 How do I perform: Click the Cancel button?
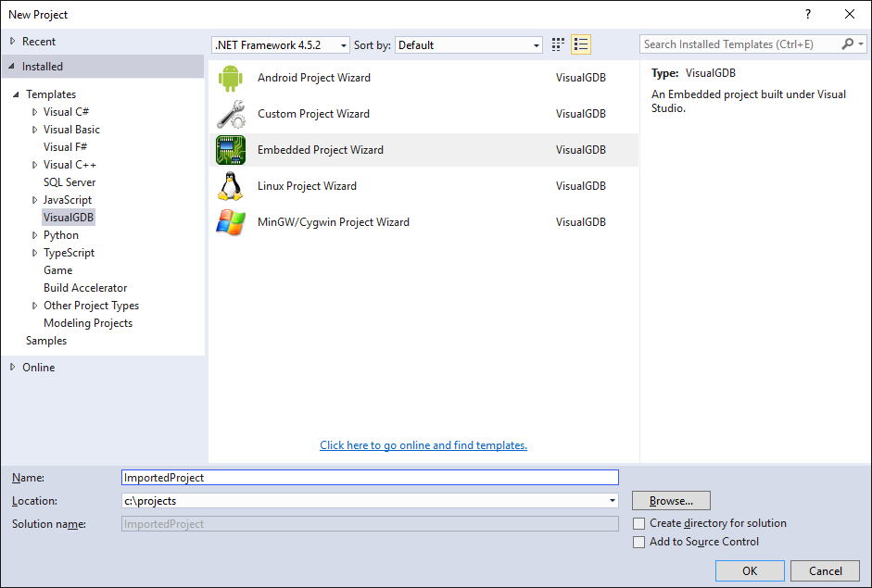pos(826,570)
